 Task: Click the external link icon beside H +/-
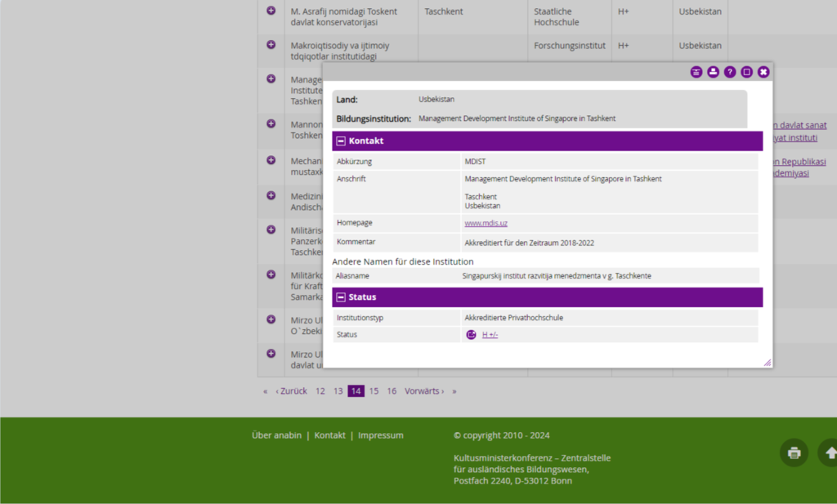click(471, 334)
